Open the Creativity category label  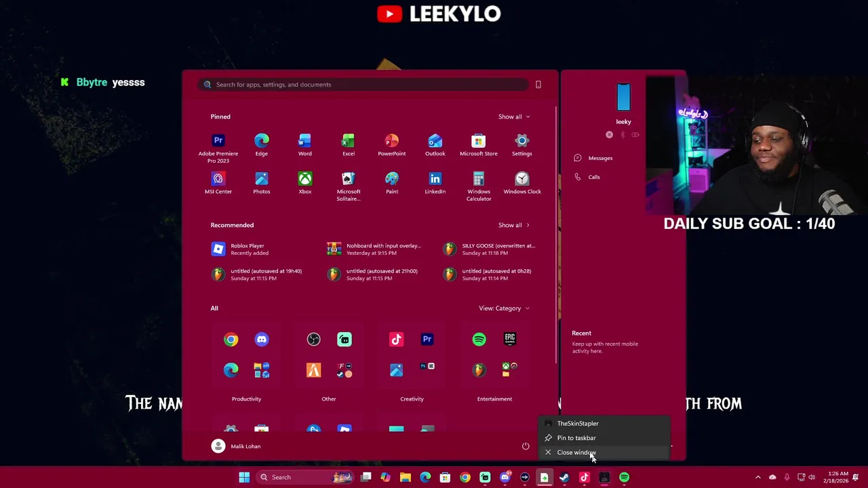(x=412, y=399)
